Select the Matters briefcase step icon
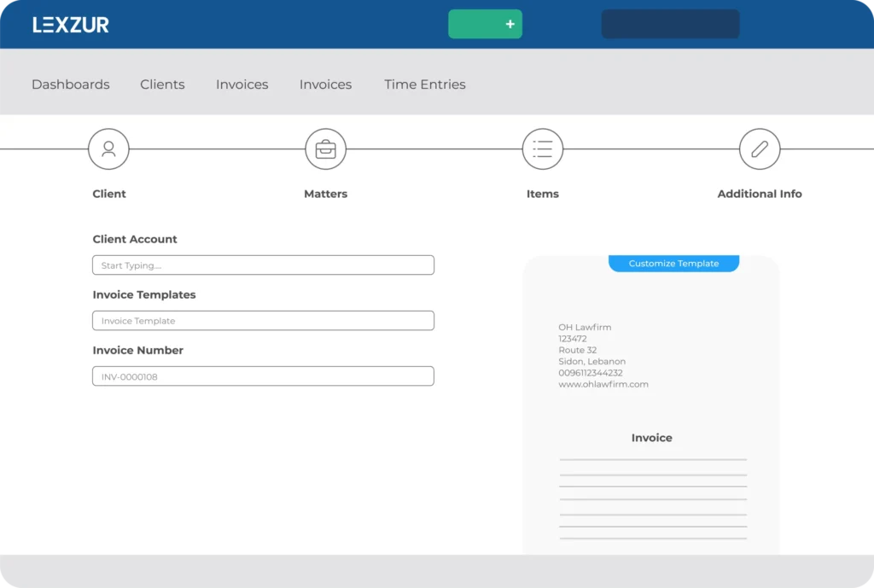874x588 pixels. (325, 149)
